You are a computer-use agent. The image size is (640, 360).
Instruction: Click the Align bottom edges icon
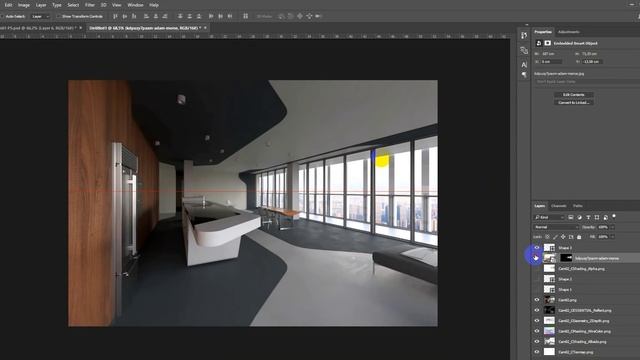134,16
